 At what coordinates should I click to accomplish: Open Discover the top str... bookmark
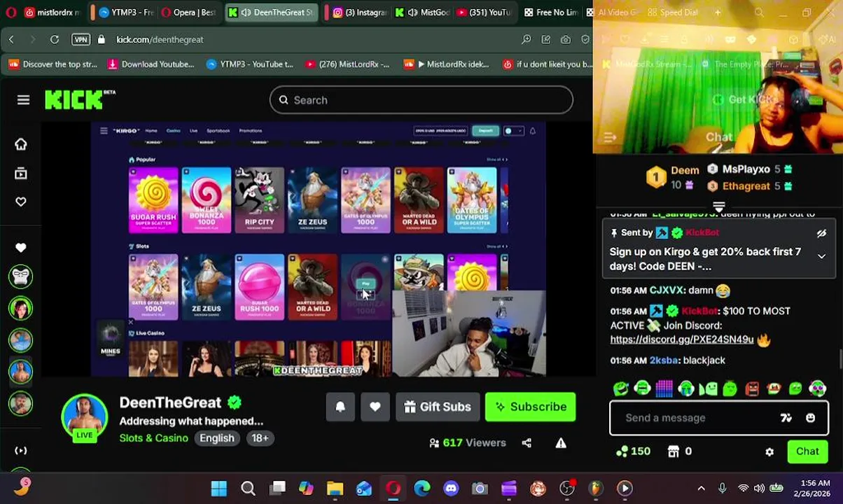coord(53,64)
